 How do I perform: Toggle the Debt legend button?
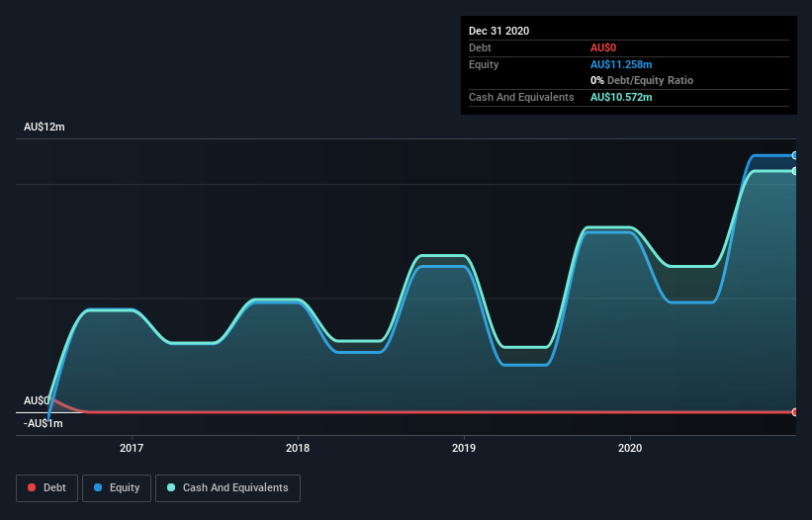pos(46,488)
